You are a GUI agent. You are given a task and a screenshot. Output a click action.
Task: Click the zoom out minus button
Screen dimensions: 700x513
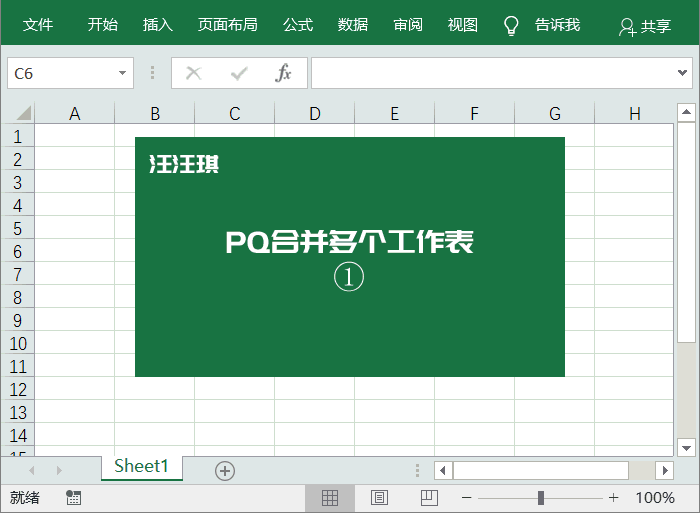click(467, 497)
